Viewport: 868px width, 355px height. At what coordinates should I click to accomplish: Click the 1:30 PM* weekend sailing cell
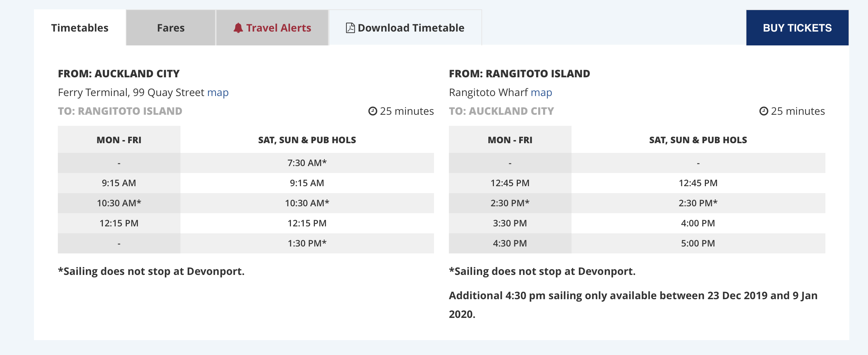(x=307, y=243)
